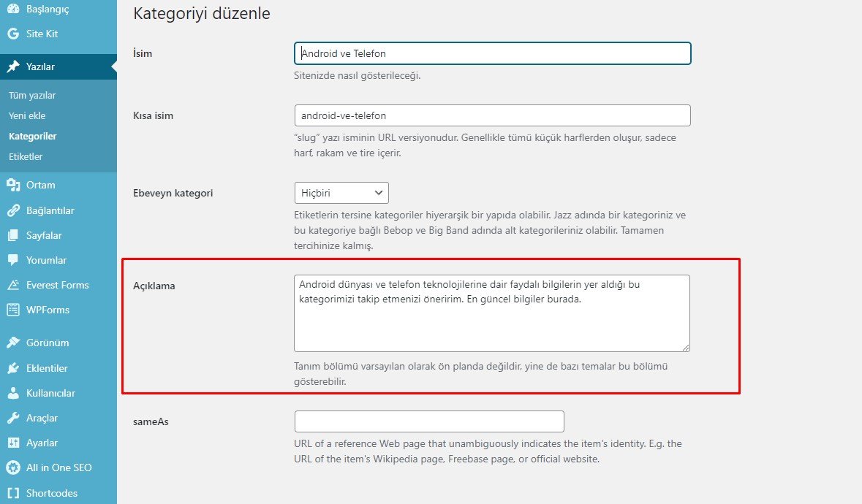Click the Bağlantılar chain link icon
The width and height of the screenshot is (862, 504).
tap(13, 210)
